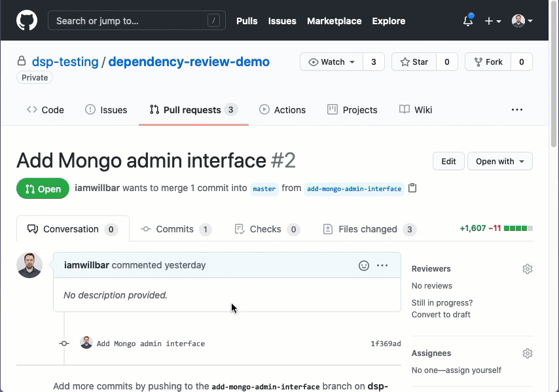Click the diffstat additions-deletions bar
Image resolution: width=559 pixels, height=392 pixels.
pos(496,228)
